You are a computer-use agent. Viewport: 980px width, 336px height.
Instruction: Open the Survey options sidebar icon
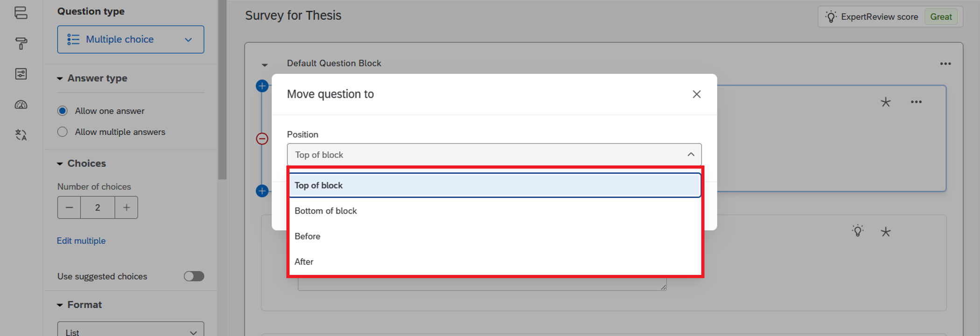21,74
